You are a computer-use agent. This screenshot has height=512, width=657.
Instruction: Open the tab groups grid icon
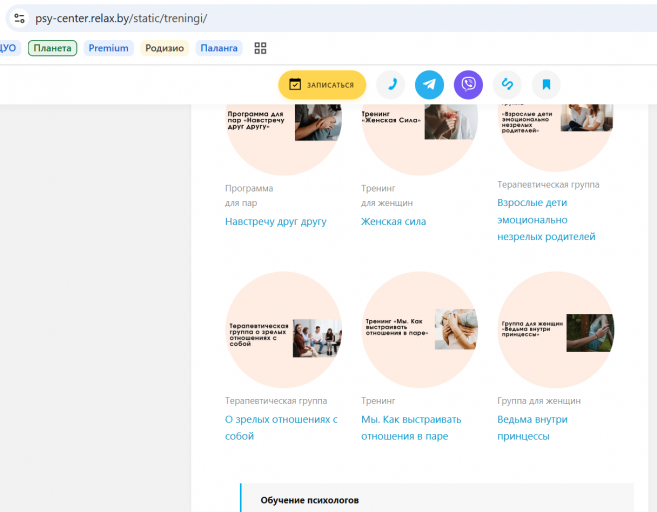click(260, 48)
